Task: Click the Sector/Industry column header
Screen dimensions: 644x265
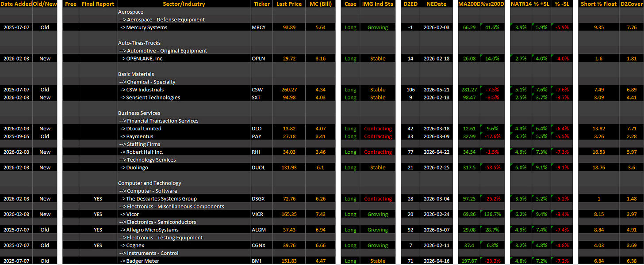Action: point(184,4)
